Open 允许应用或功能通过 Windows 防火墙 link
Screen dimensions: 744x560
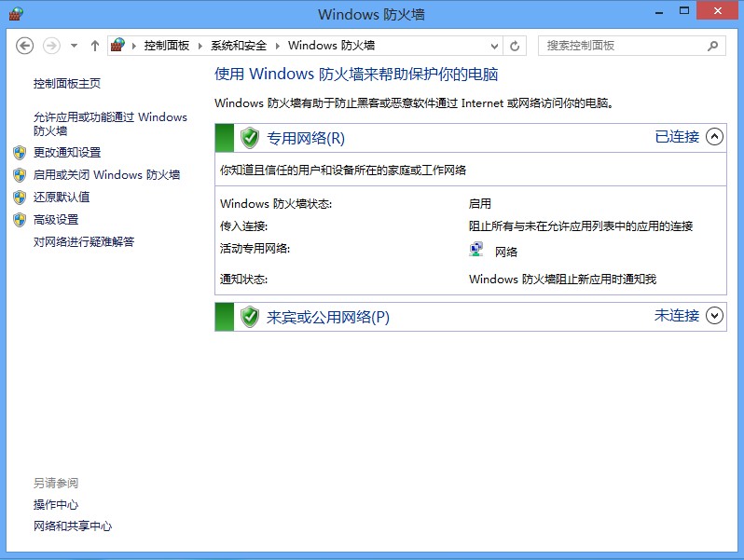tap(110, 124)
